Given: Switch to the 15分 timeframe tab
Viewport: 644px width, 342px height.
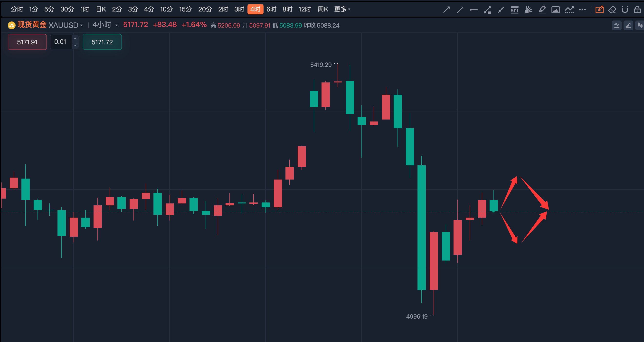Looking at the screenshot, I should point(185,9).
